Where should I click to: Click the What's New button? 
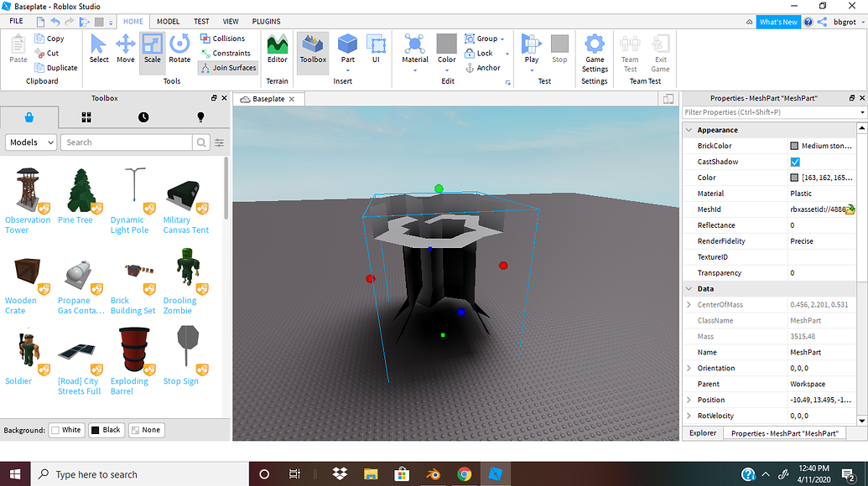pyautogui.click(x=777, y=22)
